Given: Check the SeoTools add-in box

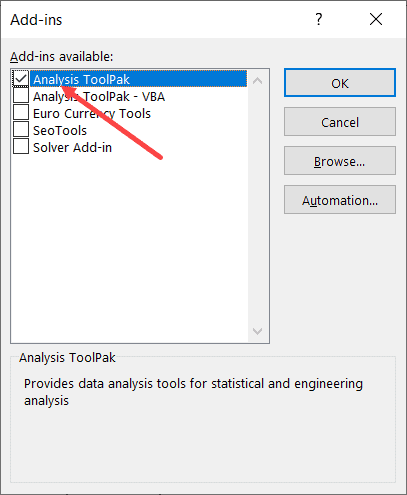Looking at the screenshot, I should [x=21, y=130].
